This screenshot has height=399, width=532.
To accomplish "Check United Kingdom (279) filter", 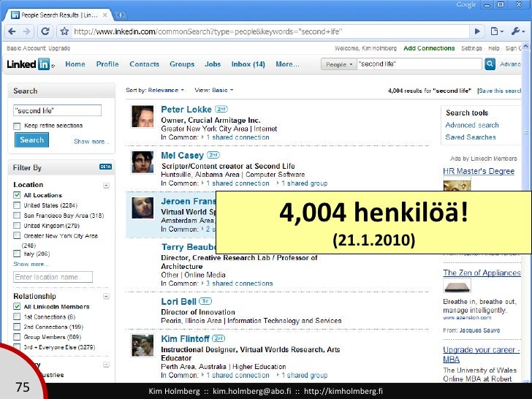I will click(x=17, y=226).
